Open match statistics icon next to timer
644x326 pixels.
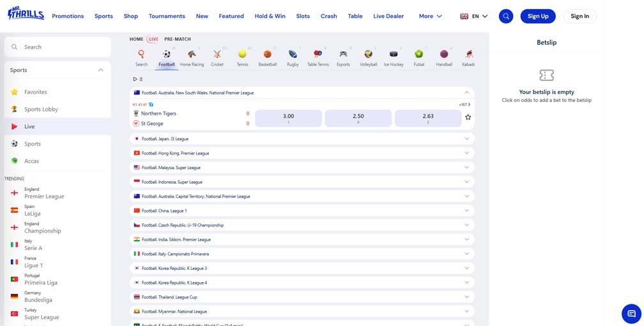(151, 105)
